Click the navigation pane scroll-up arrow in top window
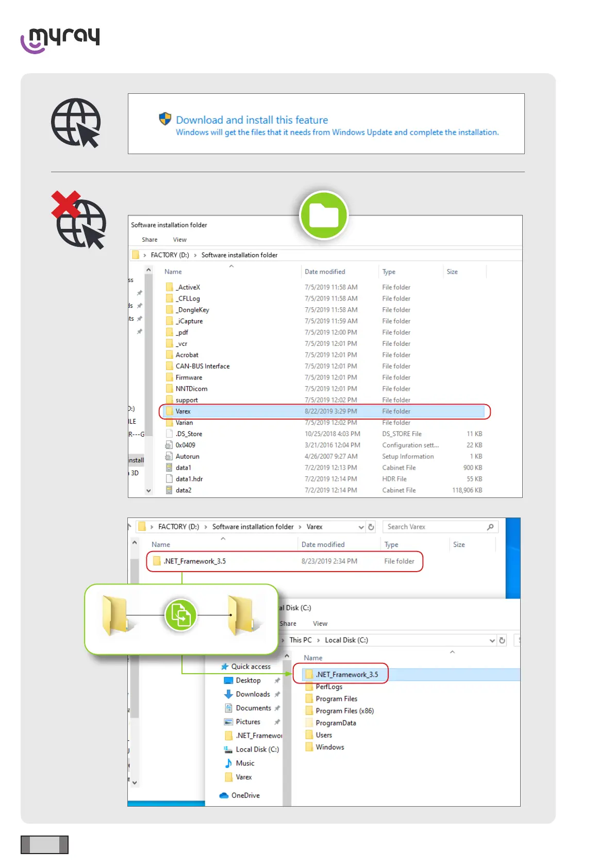This screenshot has height=868, width=614. tap(148, 270)
